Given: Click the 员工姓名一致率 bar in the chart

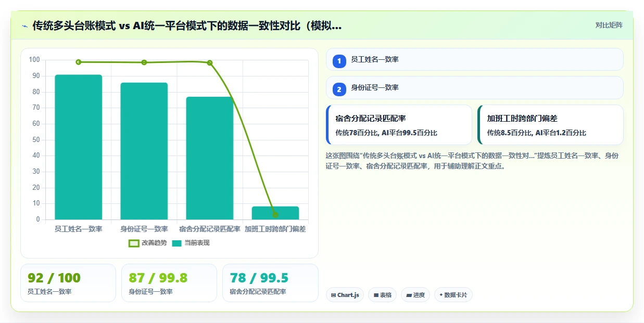Looking at the screenshot, I should [x=79, y=147].
